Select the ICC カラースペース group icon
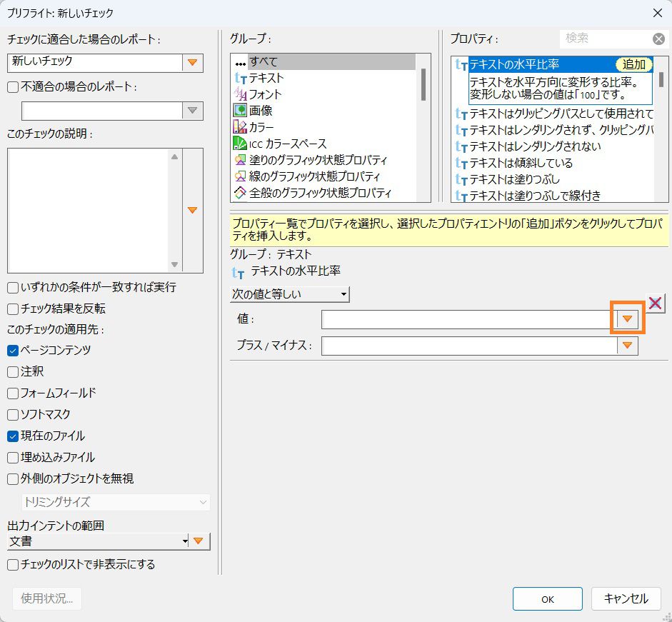The height and width of the screenshot is (622, 672). 239,142
